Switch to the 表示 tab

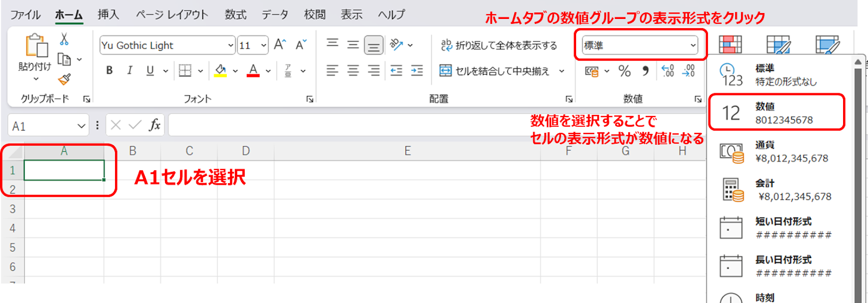pos(352,15)
